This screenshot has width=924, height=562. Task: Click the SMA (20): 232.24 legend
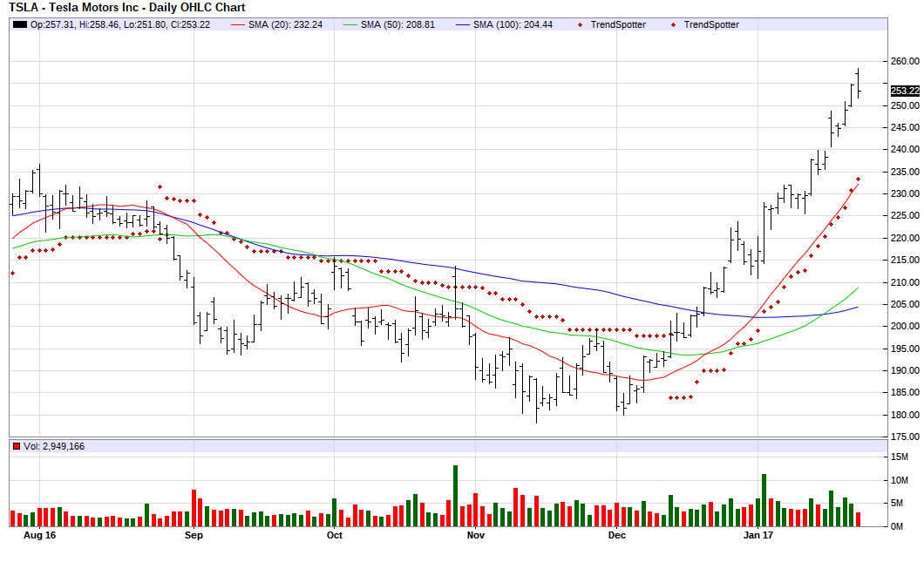pyautogui.click(x=277, y=24)
